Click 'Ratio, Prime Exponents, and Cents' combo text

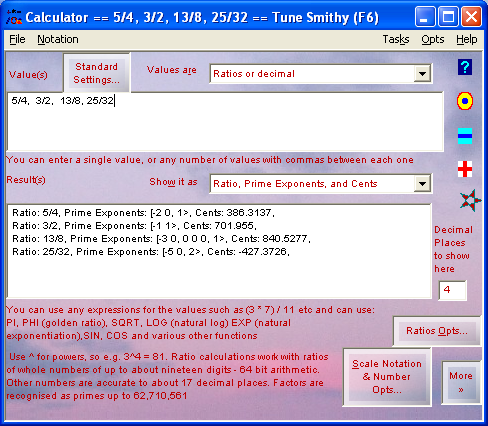295,184
